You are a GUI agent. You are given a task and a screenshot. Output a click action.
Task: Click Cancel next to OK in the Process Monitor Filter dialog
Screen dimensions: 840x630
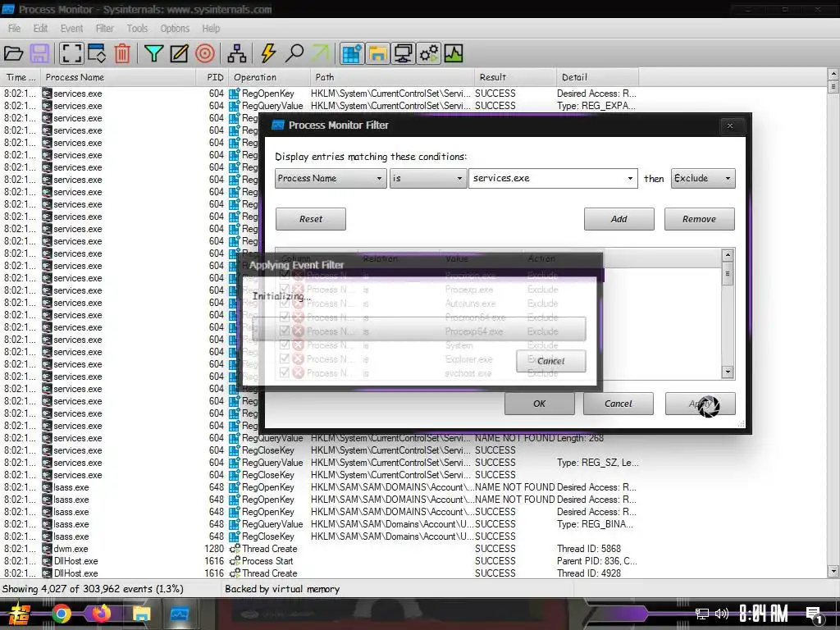(619, 404)
